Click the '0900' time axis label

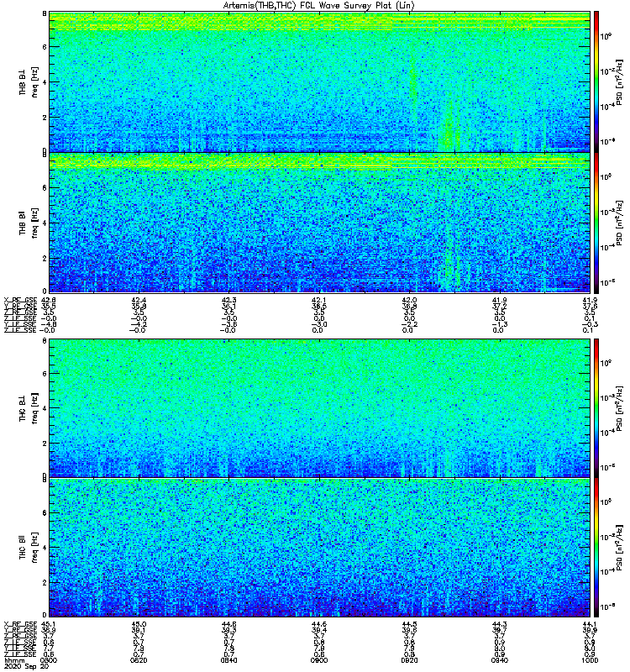click(319, 660)
